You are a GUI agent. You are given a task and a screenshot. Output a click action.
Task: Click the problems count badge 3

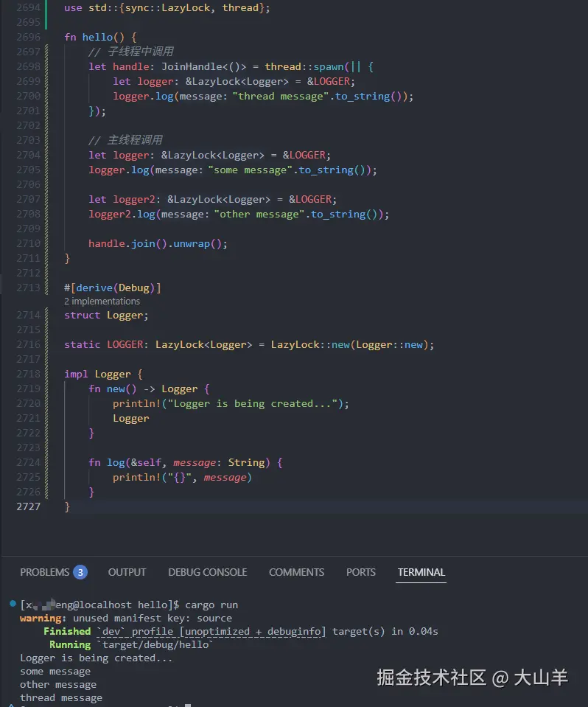[80, 572]
